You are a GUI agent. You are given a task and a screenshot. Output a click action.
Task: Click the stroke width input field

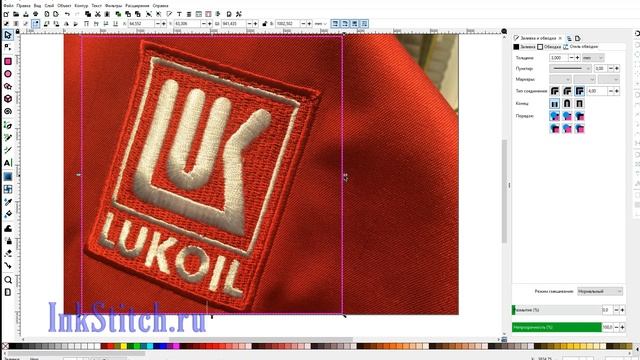coord(559,58)
